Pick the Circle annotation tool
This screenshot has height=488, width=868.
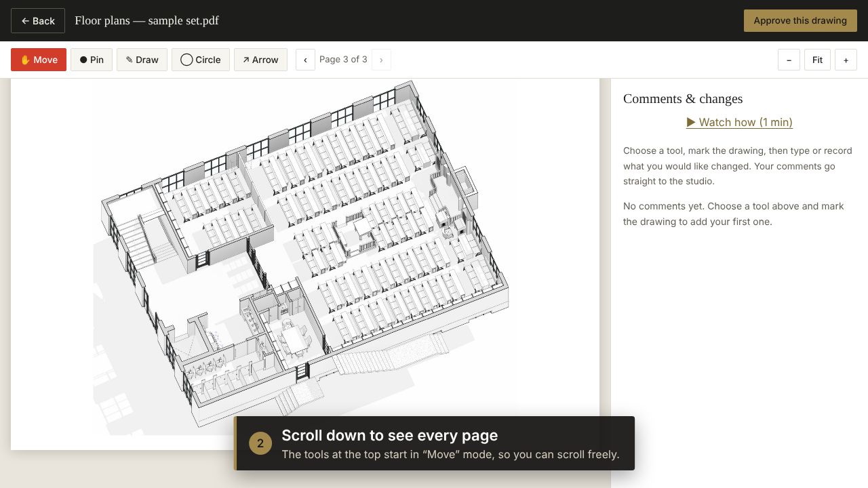(x=201, y=60)
